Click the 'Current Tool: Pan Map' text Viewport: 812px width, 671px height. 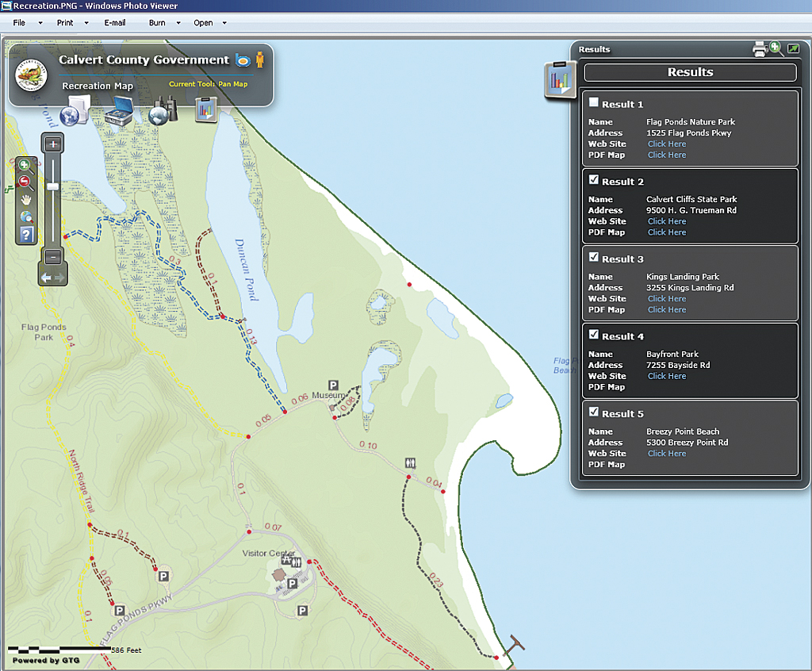pos(209,84)
